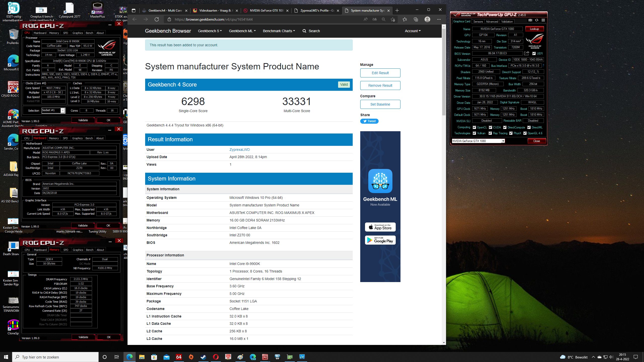Toggle Vulkan checkbox in GPU-Z
Image resolution: width=644 pixels, height=362 pixels.
pos(474,133)
